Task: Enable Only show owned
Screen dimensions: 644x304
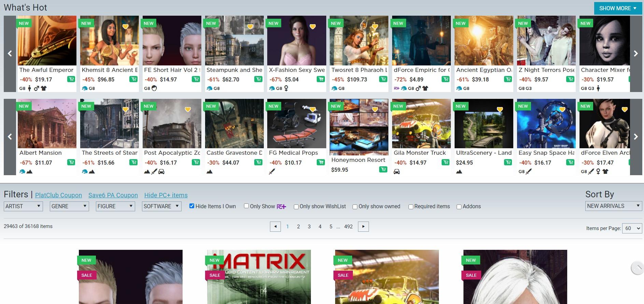Action: tap(355, 207)
